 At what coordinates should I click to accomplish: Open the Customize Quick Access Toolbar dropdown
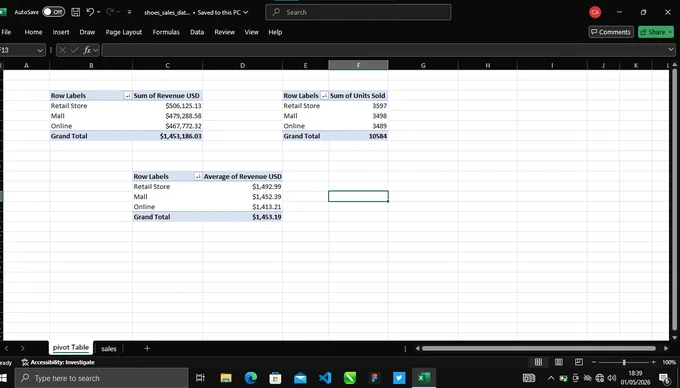pyautogui.click(x=129, y=12)
